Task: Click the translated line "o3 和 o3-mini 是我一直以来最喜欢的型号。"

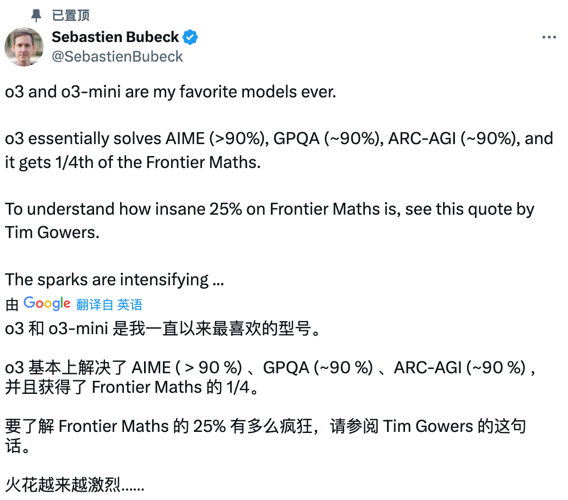Action: pyautogui.click(x=163, y=329)
